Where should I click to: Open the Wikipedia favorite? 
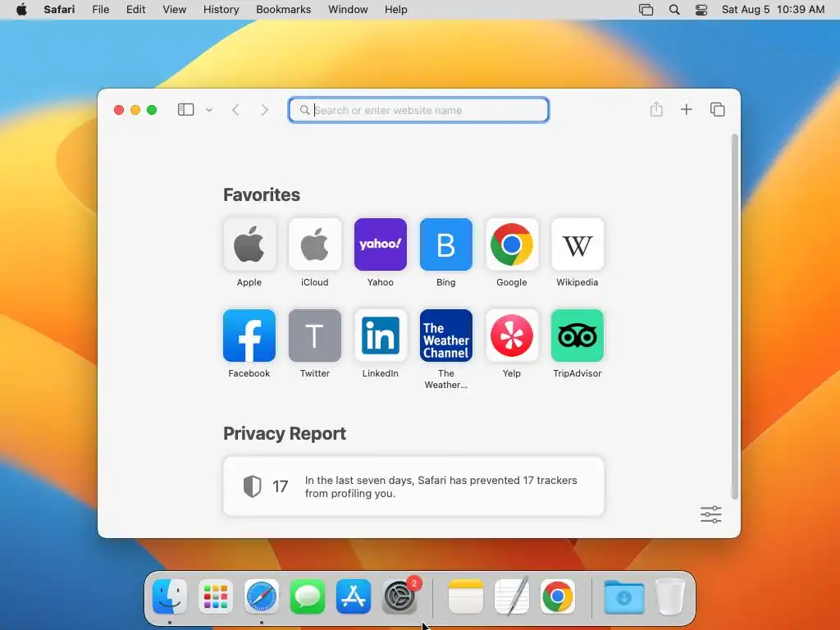point(577,244)
